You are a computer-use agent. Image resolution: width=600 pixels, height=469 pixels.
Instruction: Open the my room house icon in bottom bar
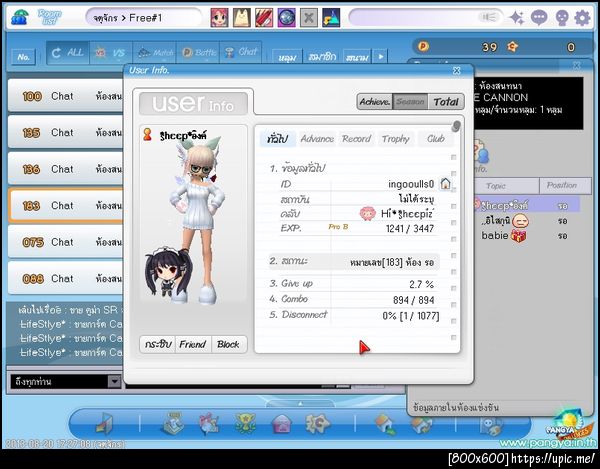tap(386, 424)
